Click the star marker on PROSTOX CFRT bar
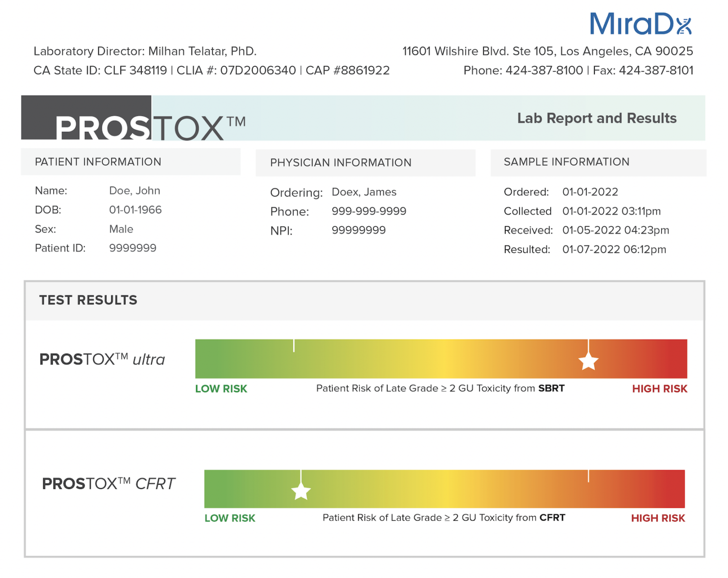The image size is (728, 578). (x=301, y=491)
